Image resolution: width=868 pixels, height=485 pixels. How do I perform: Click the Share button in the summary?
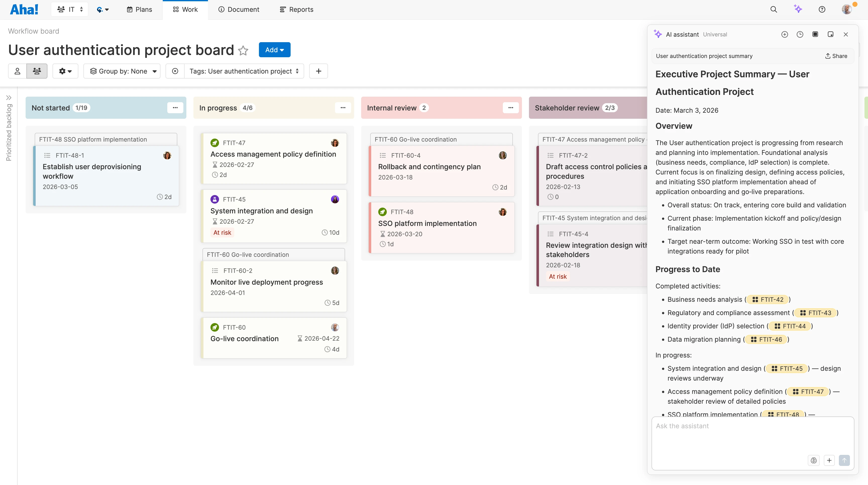click(x=836, y=56)
